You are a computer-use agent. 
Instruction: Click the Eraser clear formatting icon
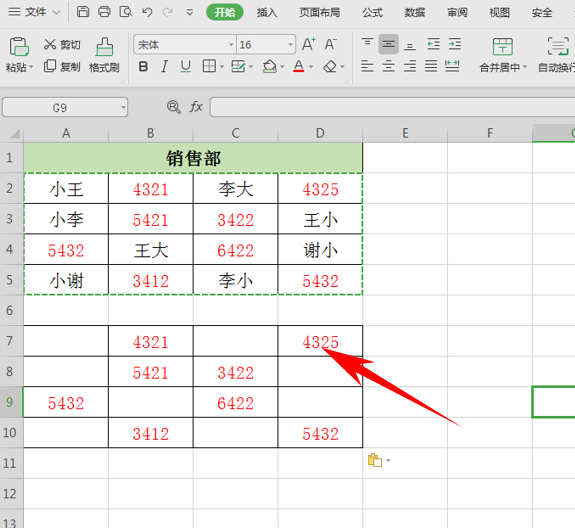(x=330, y=66)
